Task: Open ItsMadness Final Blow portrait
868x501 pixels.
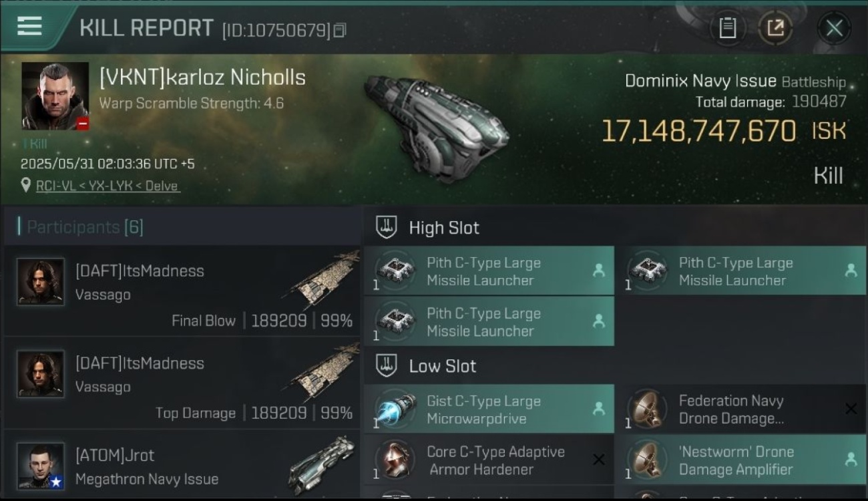Action: point(41,282)
